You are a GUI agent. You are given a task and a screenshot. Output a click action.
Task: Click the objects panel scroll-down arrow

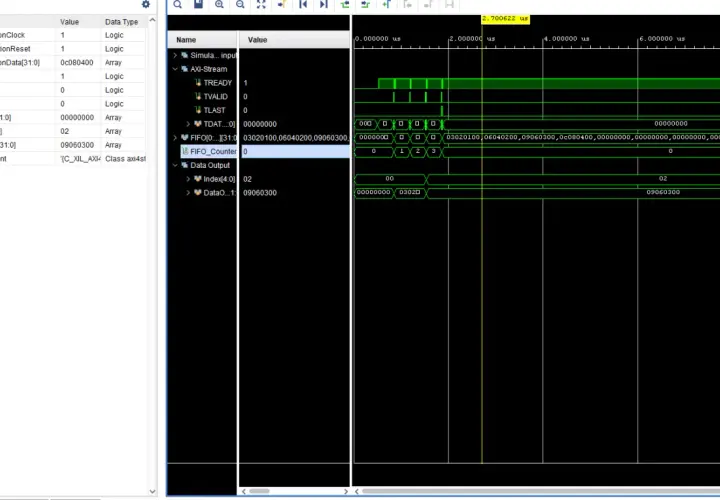click(x=152, y=491)
